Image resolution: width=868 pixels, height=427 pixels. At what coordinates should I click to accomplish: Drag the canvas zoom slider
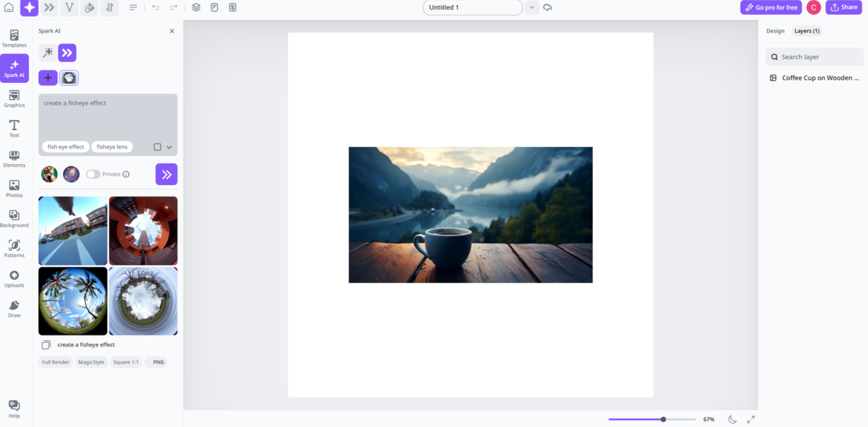pos(663,419)
